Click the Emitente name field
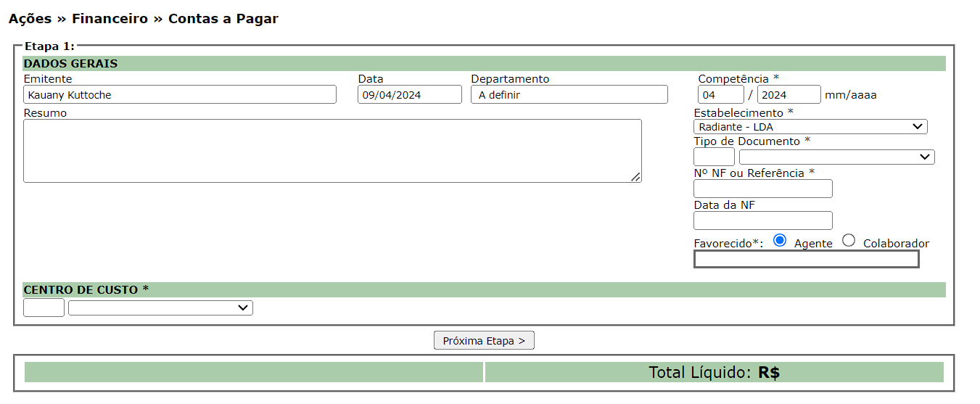 pyautogui.click(x=179, y=94)
